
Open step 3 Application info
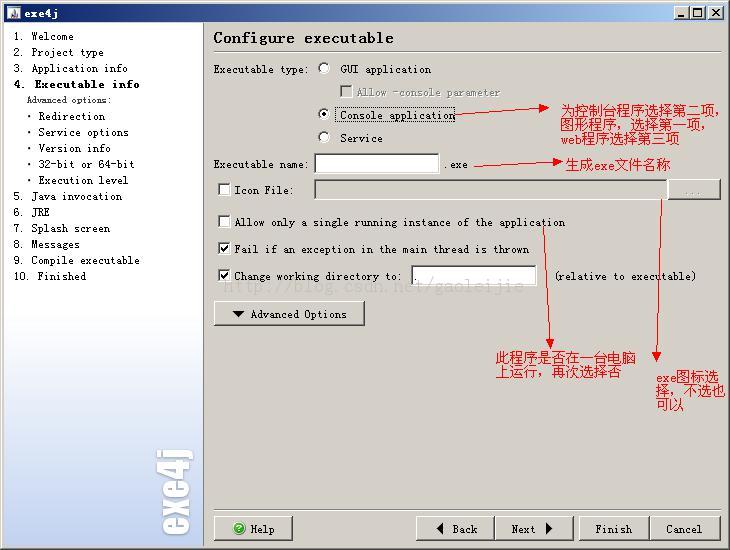70,68
